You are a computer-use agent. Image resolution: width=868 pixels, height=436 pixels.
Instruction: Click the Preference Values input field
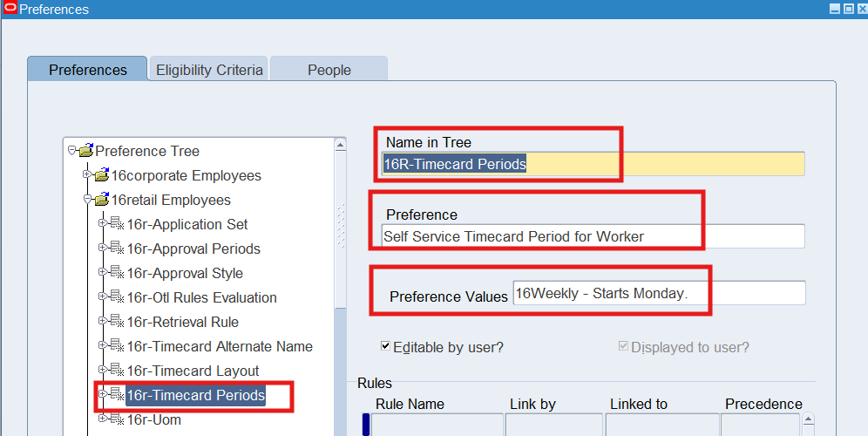coord(658,294)
